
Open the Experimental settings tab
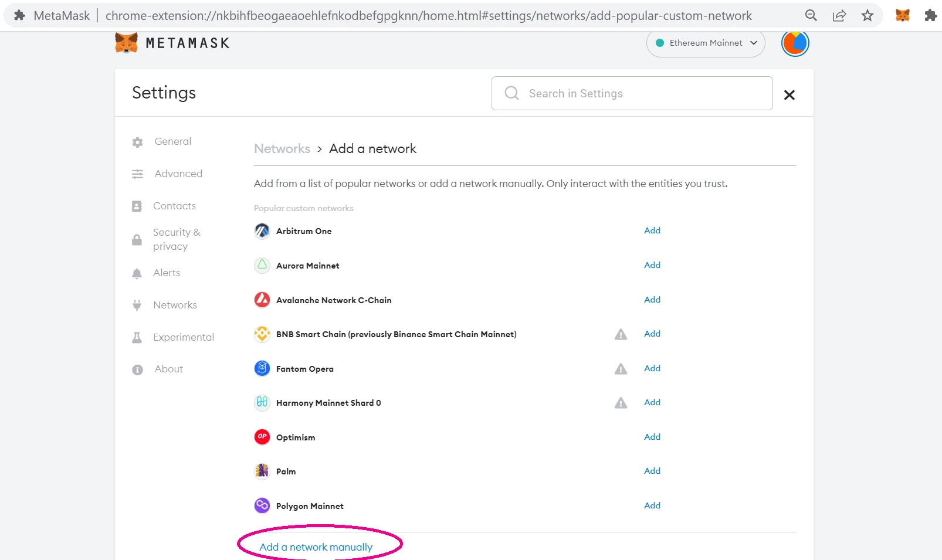(x=184, y=337)
